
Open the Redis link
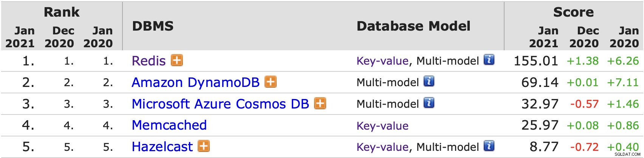tap(149, 61)
